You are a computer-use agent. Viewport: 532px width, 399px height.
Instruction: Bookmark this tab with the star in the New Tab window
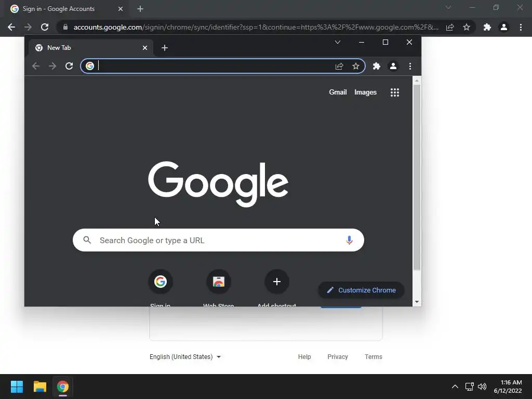click(355, 66)
